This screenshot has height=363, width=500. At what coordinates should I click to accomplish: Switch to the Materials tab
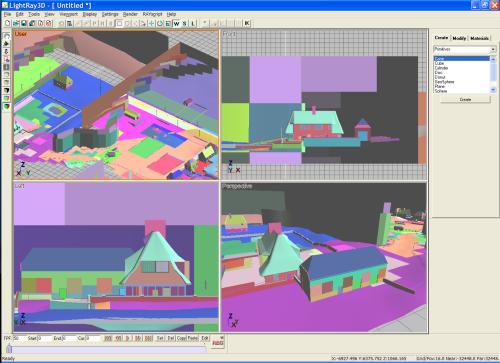point(479,38)
